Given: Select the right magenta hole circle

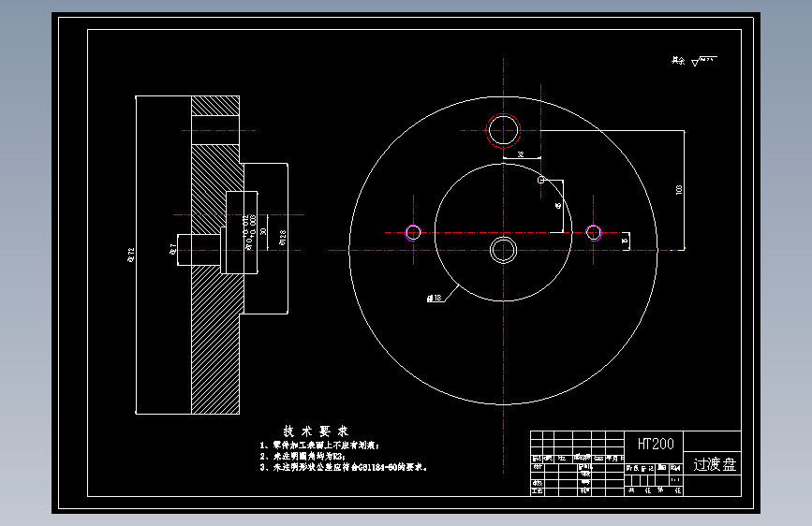Looking at the screenshot, I should pos(594,232).
